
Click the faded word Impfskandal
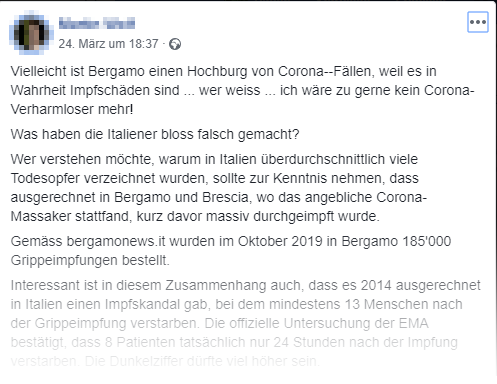click(142, 304)
